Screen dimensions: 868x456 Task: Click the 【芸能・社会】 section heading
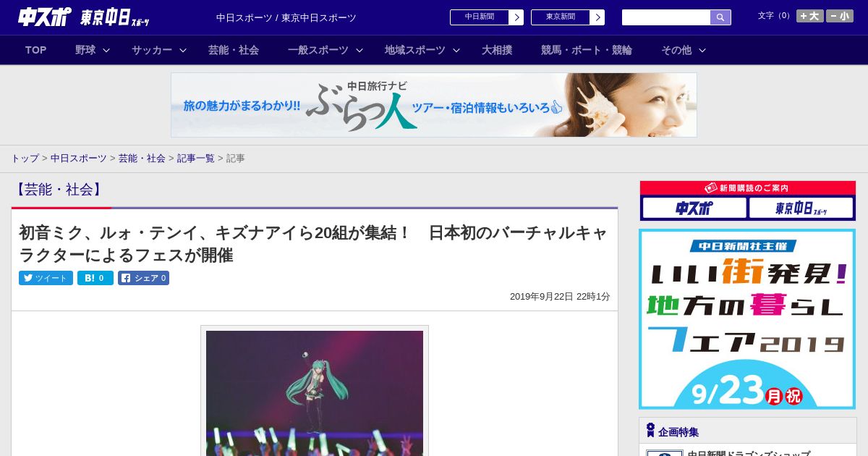59,190
